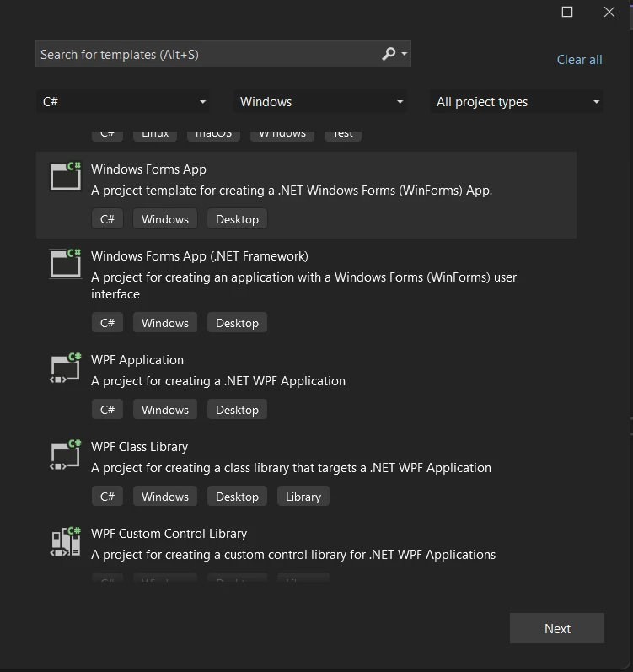
Task: Close the new project dialog
Action: 609,12
